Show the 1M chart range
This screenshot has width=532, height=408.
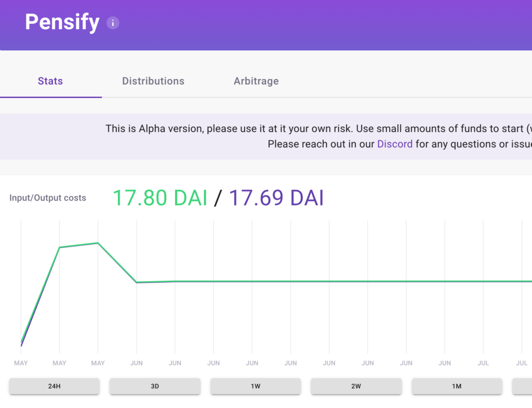click(x=457, y=386)
